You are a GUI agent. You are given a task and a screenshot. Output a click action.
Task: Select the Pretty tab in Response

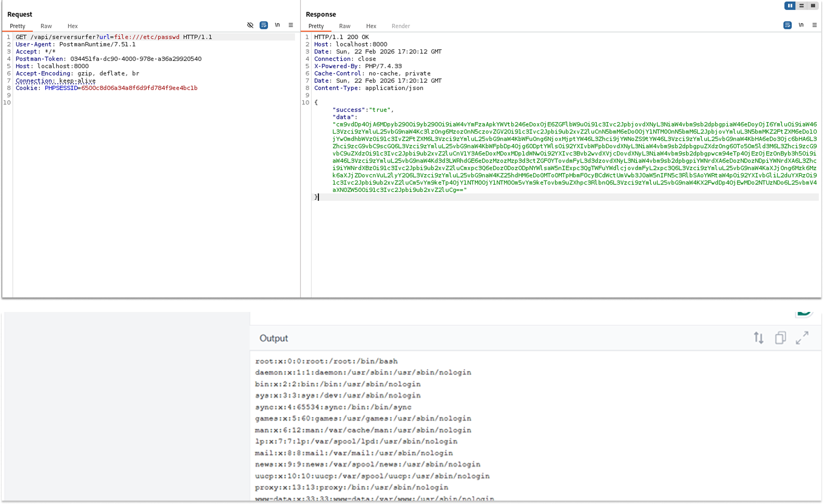pos(316,26)
